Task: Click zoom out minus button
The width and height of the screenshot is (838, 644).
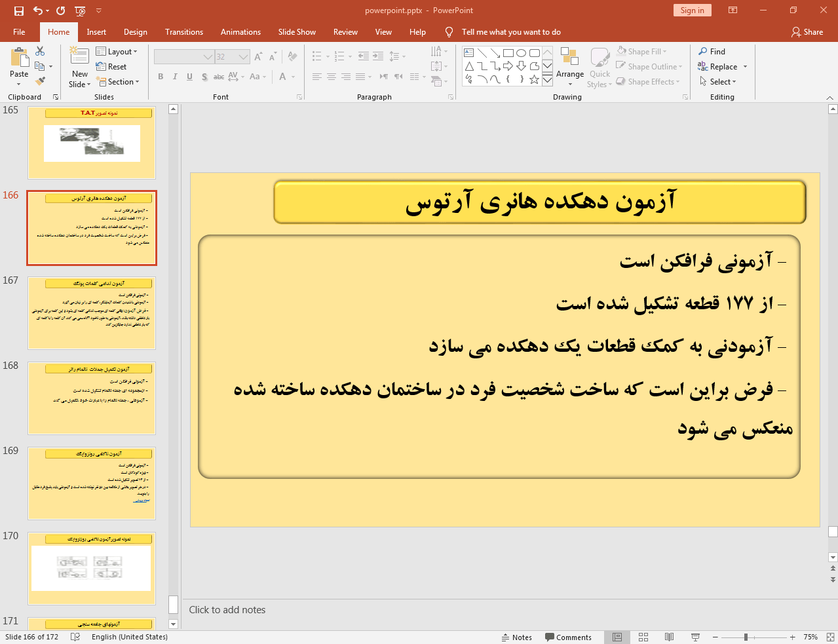Action: [x=715, y=637]
